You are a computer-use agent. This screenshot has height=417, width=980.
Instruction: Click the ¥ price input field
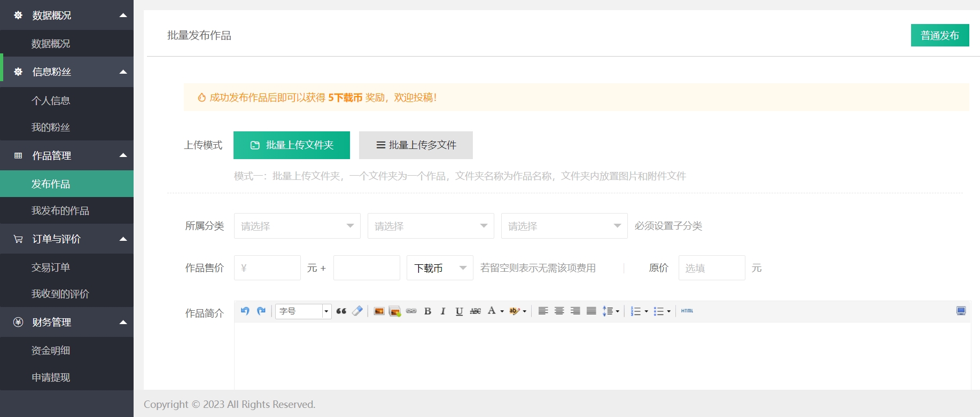pyautogui.click(x=267, y=267)
